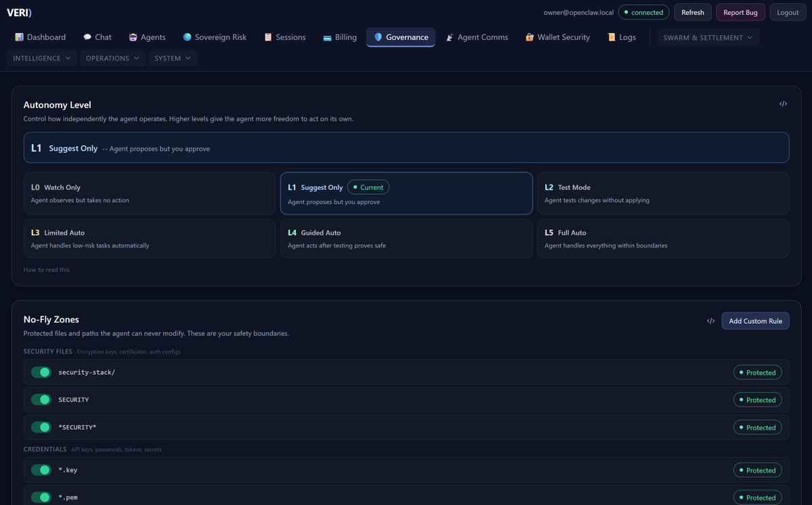Open the Billing tab
The height and width of the screenshot is (505, 812).
340,37
